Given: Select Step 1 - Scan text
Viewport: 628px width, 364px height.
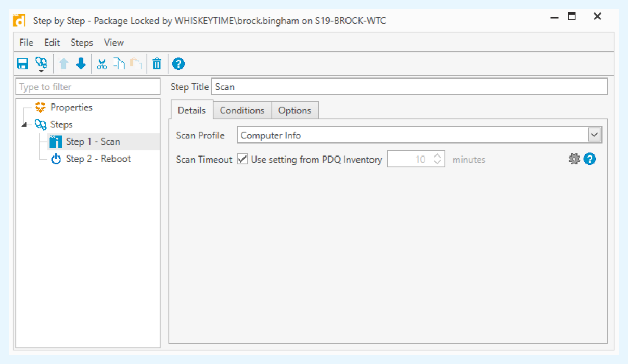Looking at the screenshot, I should point(93,142).
